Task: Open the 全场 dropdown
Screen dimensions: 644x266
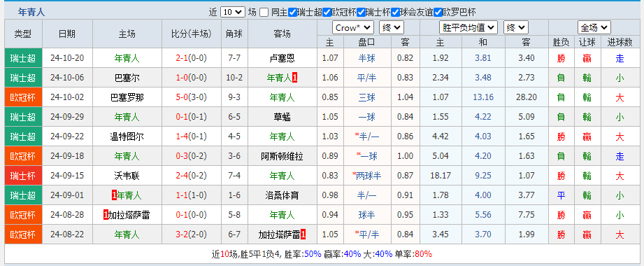Action: [594, 27]
